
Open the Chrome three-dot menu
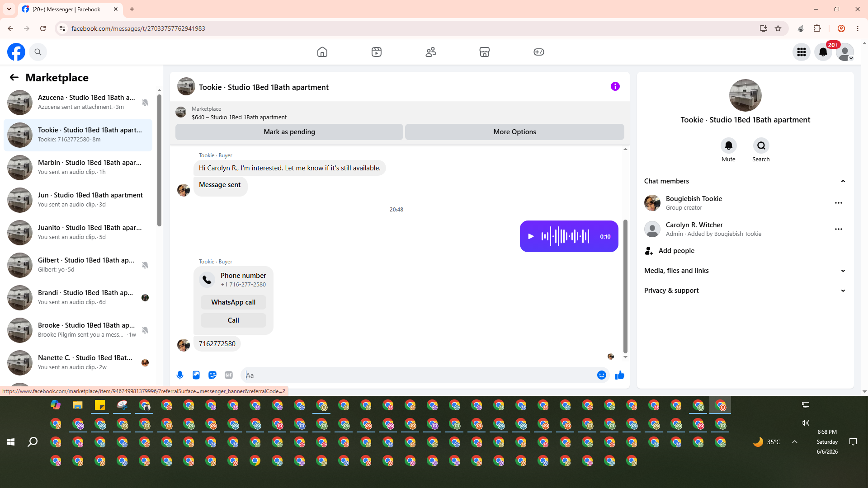click(x=858, y=28)
